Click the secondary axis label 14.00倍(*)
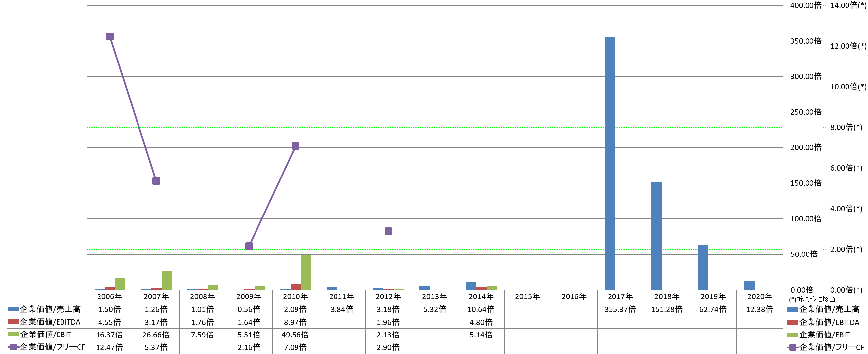The image size is (868, 354). tap(848, 5)
